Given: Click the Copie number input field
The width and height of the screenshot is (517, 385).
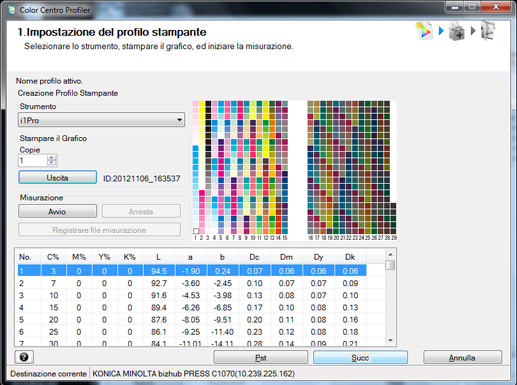Looking at the screenshot, I should (33, 160).
